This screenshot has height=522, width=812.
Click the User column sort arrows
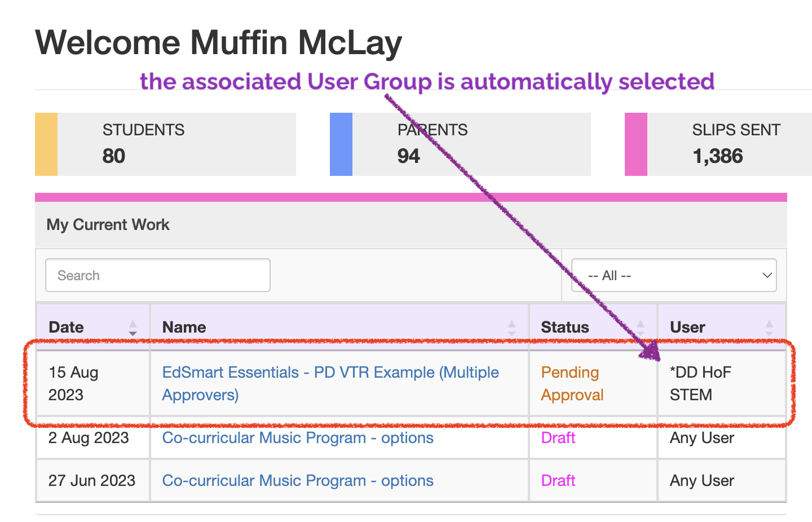[769, 328]
